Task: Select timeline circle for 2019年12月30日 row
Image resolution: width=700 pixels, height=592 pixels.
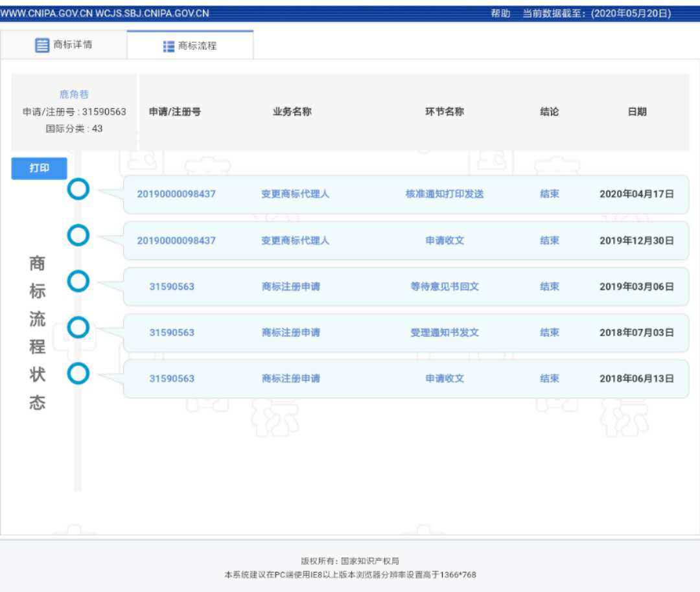Action: pos(78,235)
